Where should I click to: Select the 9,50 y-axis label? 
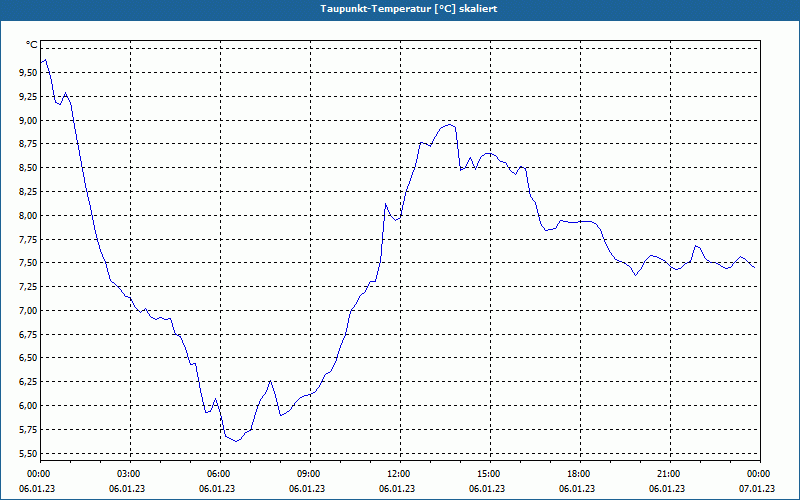click(x=28, y=73)
